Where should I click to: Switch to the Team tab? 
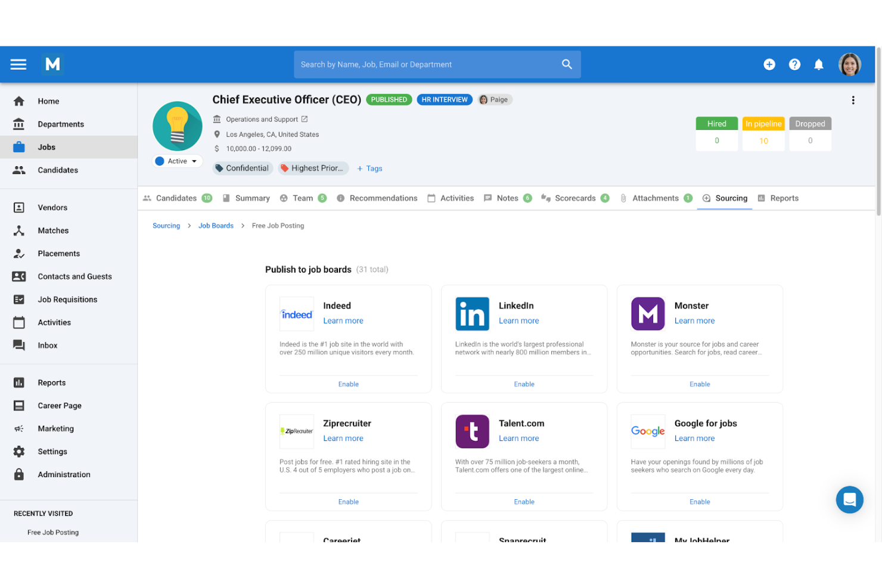pos(303,198)
